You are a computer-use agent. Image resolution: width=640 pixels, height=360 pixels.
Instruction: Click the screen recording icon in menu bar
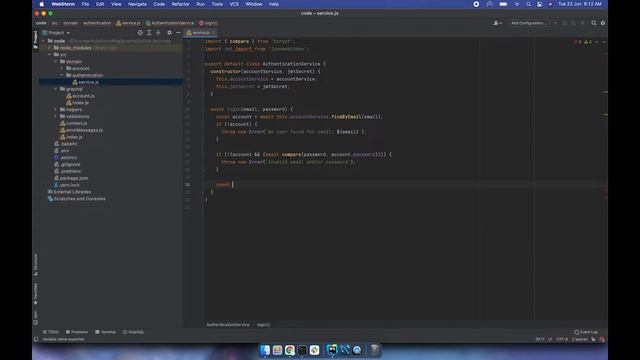coord(476,4)
